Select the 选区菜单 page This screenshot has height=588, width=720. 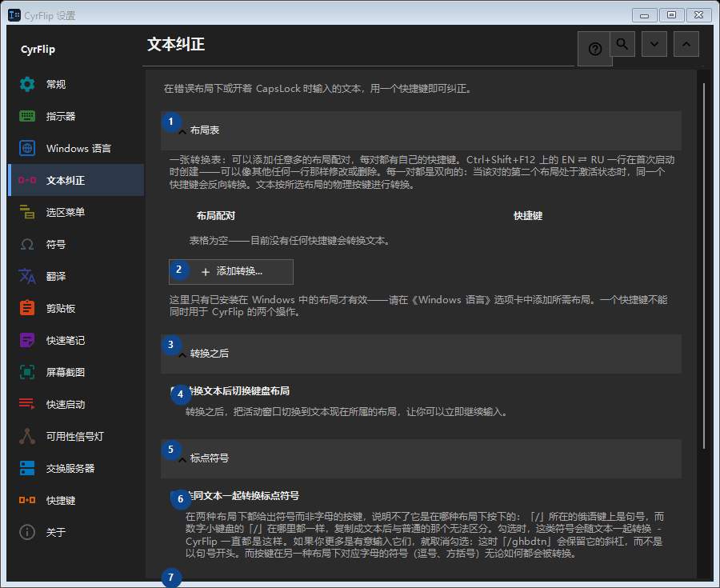(76, 212)
